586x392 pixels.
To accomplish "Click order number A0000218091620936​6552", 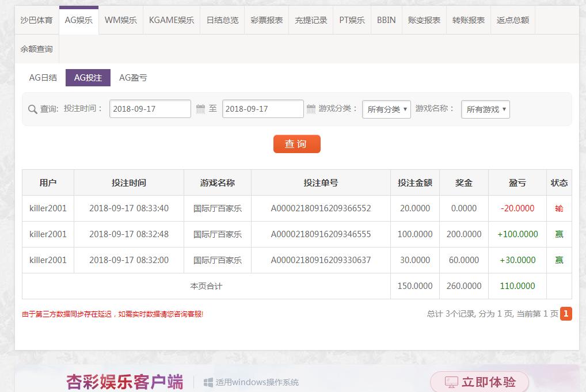I will [x=321, y=208].
